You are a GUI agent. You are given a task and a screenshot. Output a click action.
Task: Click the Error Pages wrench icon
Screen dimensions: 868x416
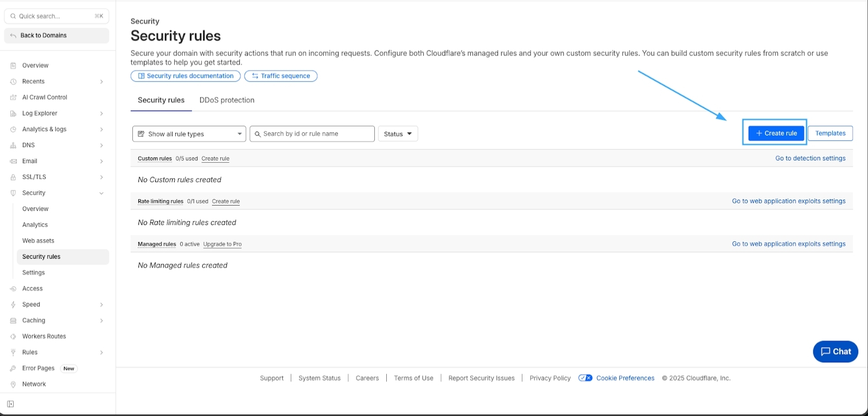click(x=13, y=368)
